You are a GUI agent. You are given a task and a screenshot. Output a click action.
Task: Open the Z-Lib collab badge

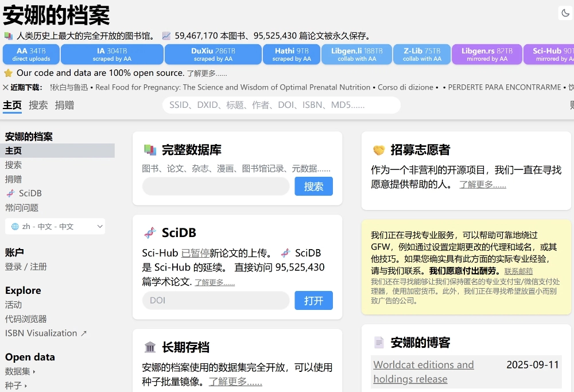(x=421, y=54)
